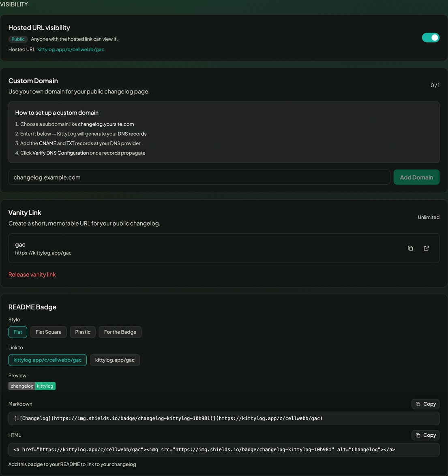Choose kittylog.app/c/cellwebb/gac as link target
This screenshot has height=476, width=448.
[47, 360]
